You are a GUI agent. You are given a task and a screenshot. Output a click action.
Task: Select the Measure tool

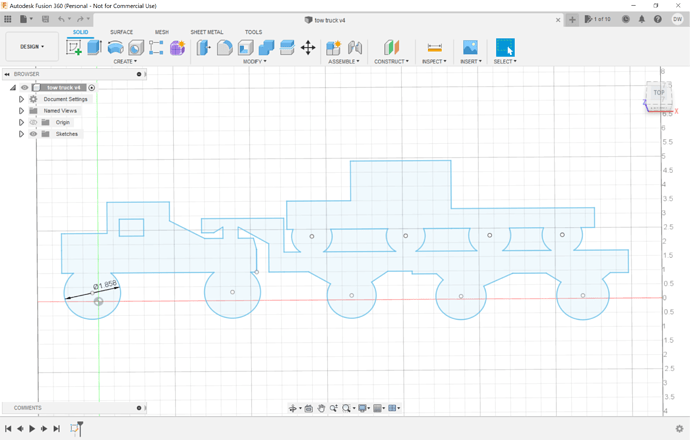[434, 48]
